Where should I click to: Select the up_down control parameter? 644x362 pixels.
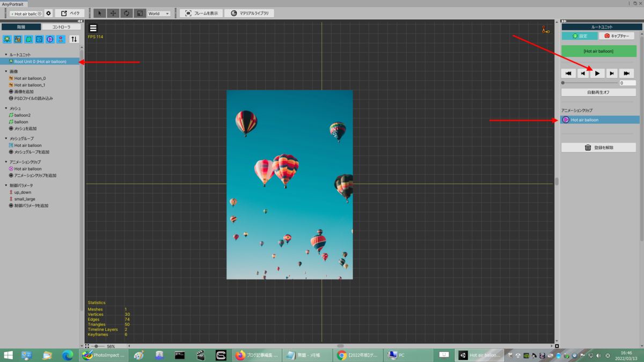(23, 192)
